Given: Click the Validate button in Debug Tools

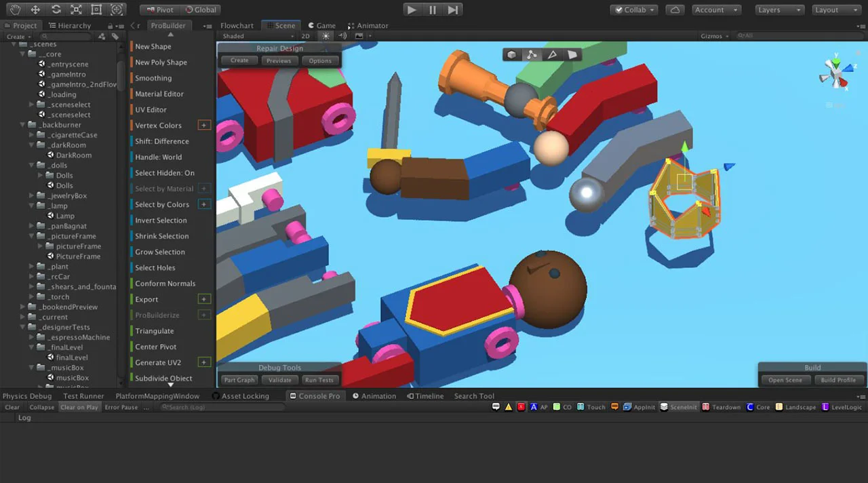Looking at the screenshot, I should point(280,380).
